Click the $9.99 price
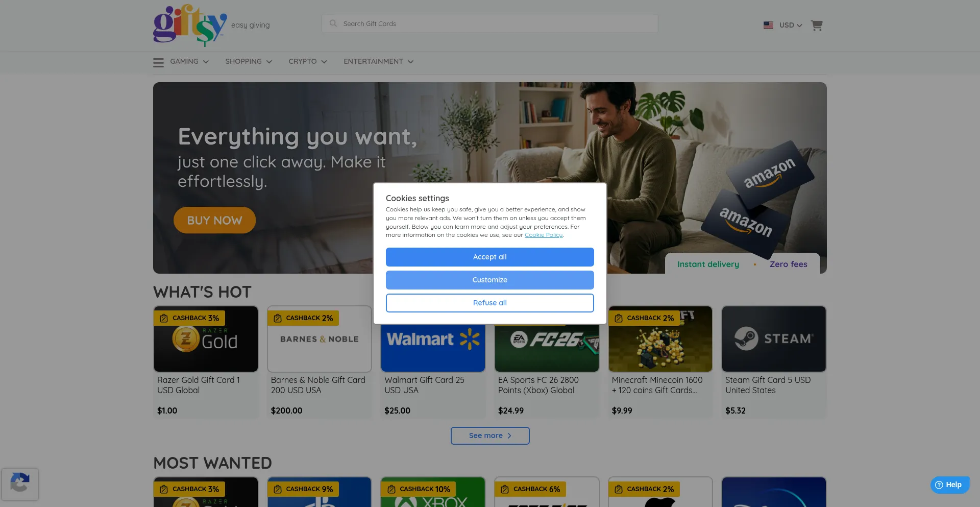Screen dimensions: 980x507 [622, 411]
